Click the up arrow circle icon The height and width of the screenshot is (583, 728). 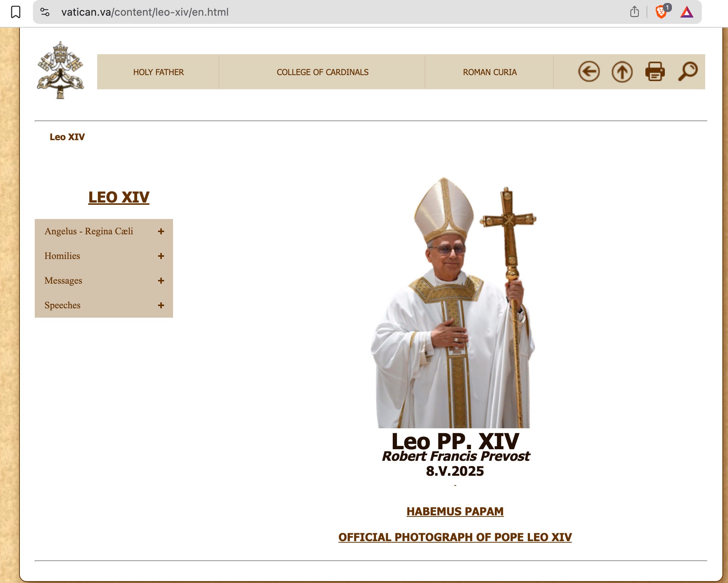[x=622, y=71]
